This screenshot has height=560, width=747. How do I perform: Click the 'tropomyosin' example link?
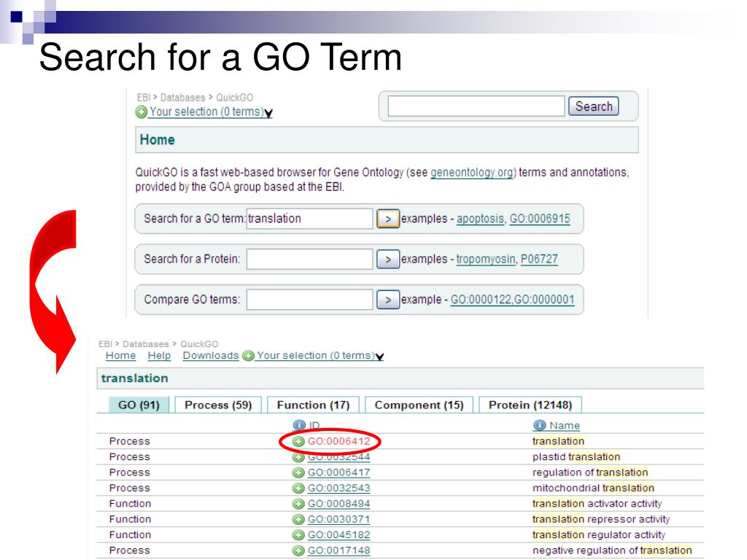click(x=486, y=260)
